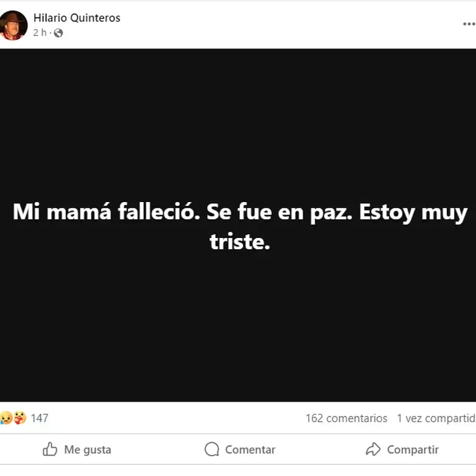476x476 pixels.
Task: Click the comment speech bubble icon
Action: tap(212, 449)
